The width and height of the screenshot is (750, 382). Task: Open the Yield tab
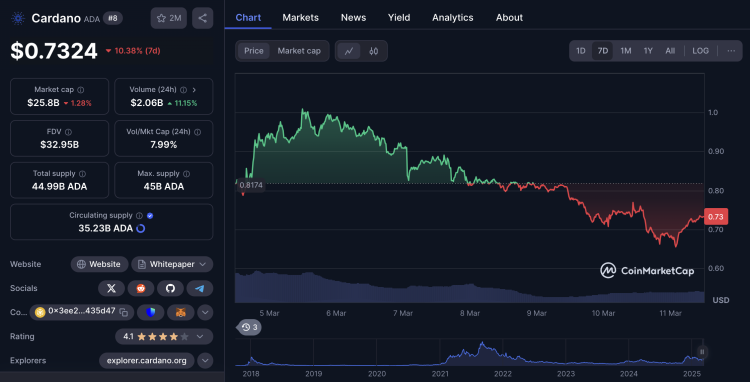(399, 18)
